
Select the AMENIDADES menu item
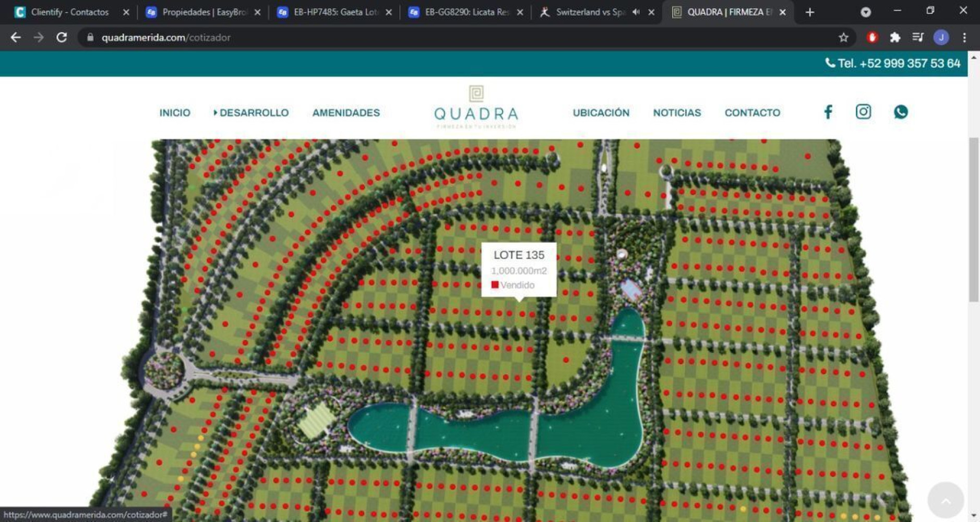tap(346, 113)
